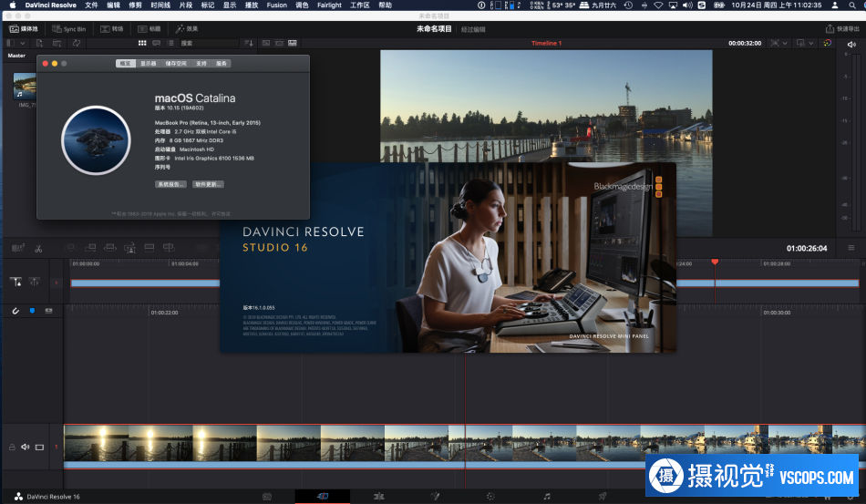Mute audio with the speaker icon
The width and height of the screenshot is (866, 504).
coord(851,44)
